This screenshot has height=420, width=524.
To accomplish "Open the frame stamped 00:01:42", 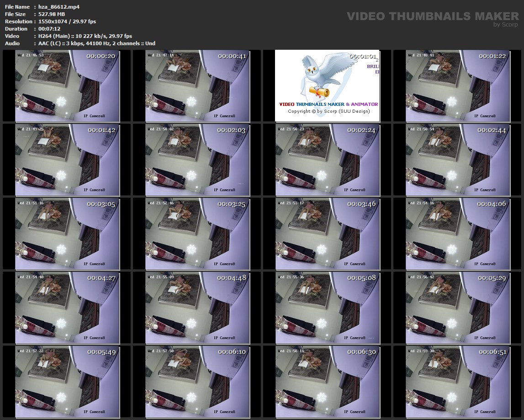I will click(x=67, y=160).
